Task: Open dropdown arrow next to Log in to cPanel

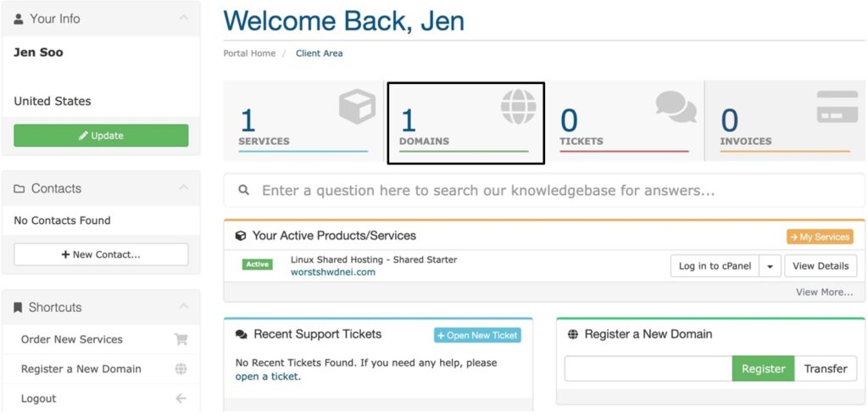Action: [x=770, y=266]
